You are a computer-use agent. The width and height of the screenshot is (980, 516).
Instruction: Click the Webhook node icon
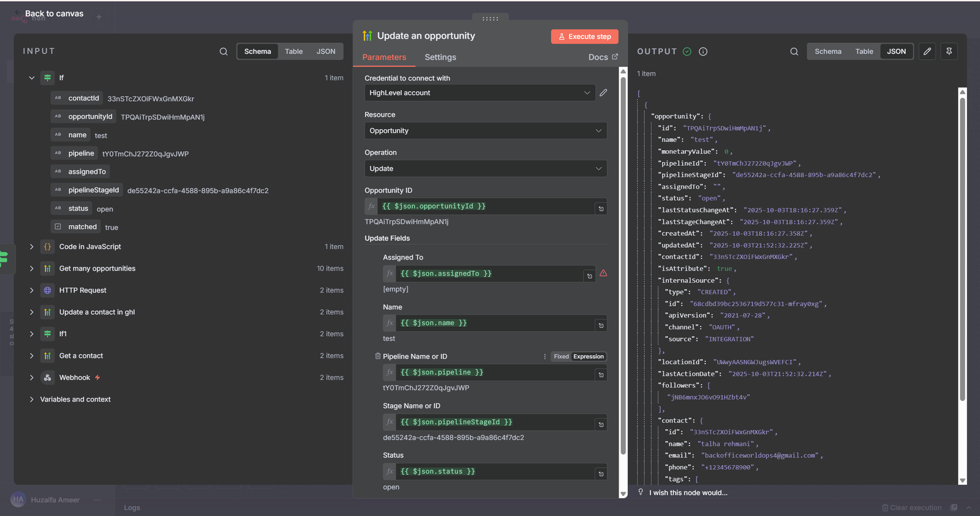click(x=47, y=378)
